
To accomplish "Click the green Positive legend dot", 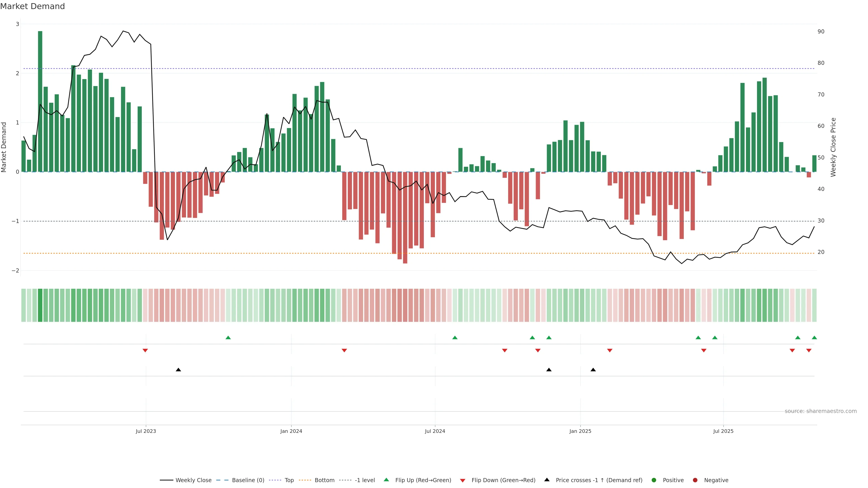I will (654, 480).
